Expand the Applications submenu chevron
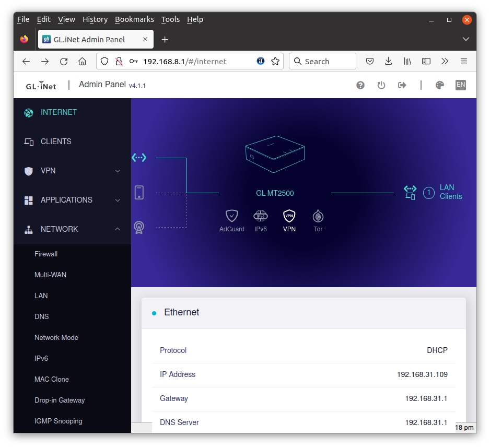Image resolution: width=490 pixels, height=448 pixels. tap(118, 201)
